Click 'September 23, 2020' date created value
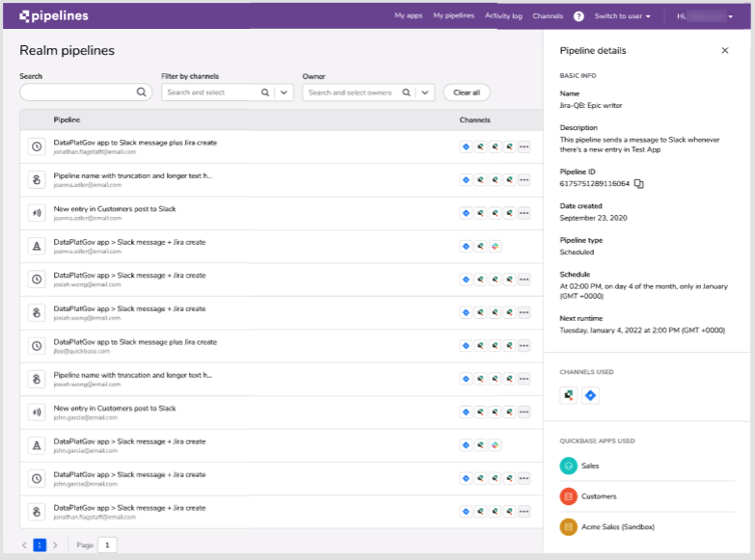755x560 pixels. pos(593,218)
